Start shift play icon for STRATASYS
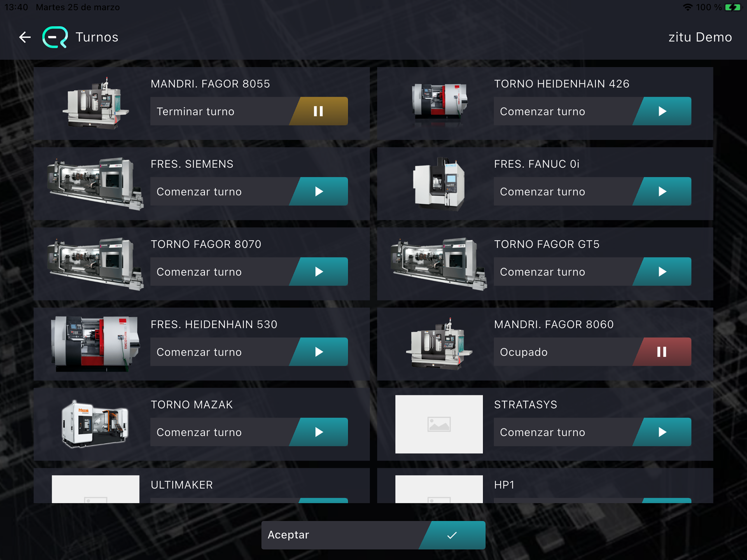This screenshot has height=560, width=747. [662, 432]
